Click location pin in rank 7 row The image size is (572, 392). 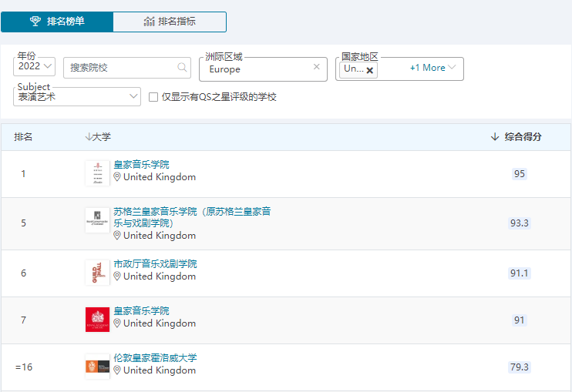click(x=116, y=323)
